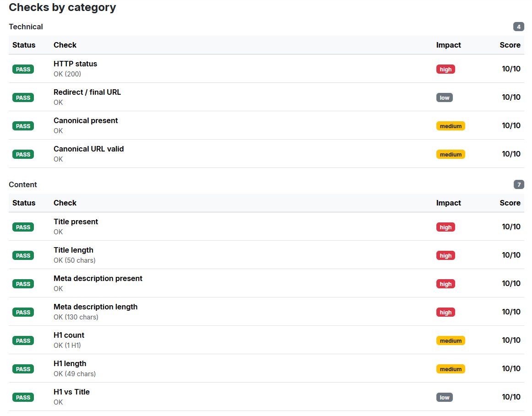The height and width of the screenshot is (416, 532).
Task: Click the high impact badge for Meta description length
Action: (445, 313)
